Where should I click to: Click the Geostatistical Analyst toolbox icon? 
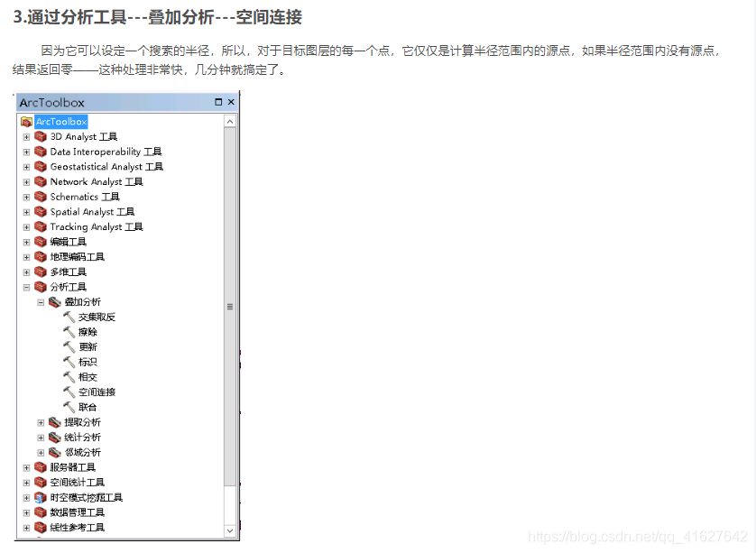[x=41, y=167]
